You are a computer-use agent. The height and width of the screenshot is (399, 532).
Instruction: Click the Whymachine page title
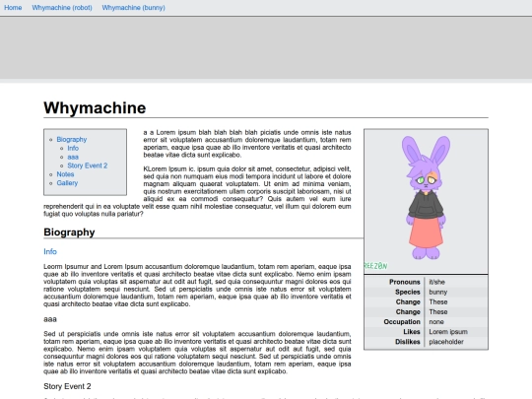(95, 108)
